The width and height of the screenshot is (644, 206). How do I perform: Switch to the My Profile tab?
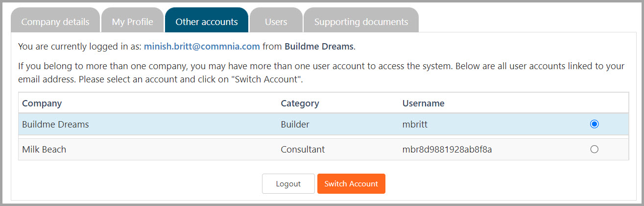pyautogui.click(x=132, y=22)
